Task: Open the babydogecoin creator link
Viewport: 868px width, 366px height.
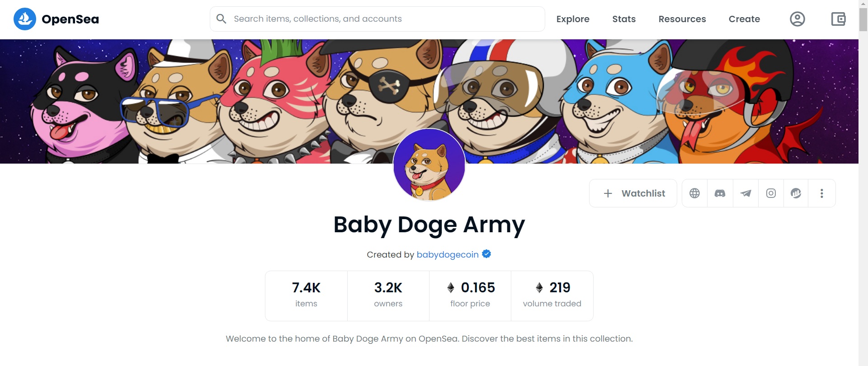Action: click(x=447, y=254)
